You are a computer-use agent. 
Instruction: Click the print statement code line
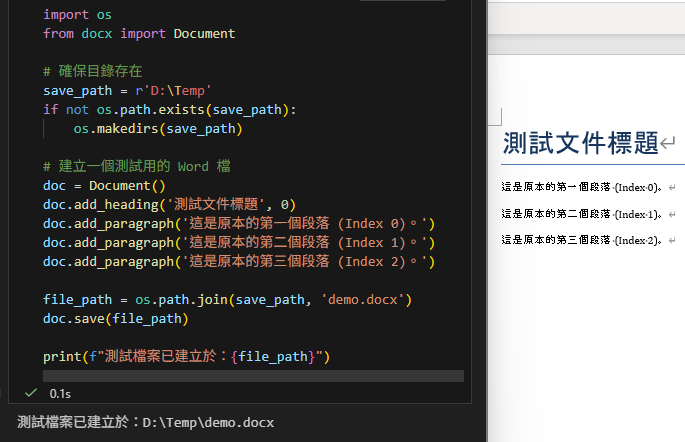(x=186, y=357)
